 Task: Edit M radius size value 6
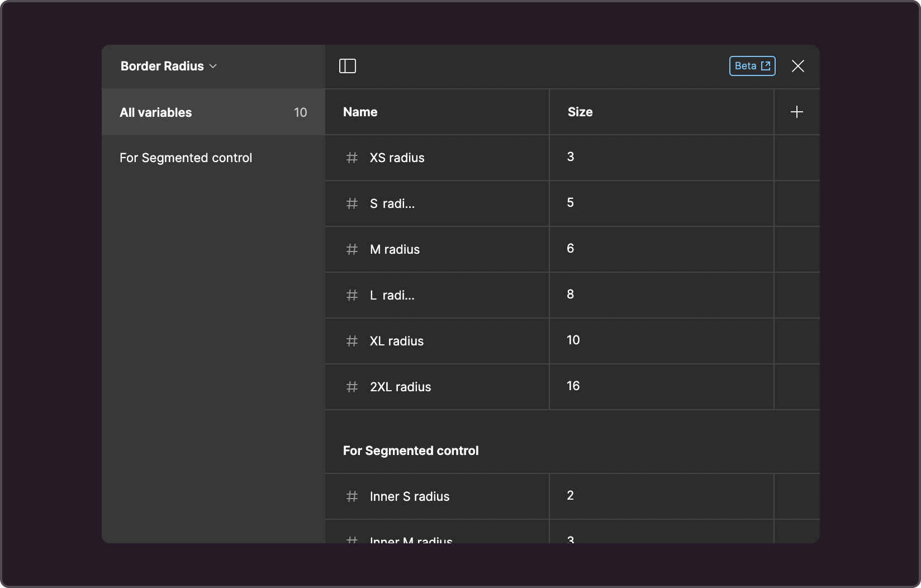pos(662,249)
